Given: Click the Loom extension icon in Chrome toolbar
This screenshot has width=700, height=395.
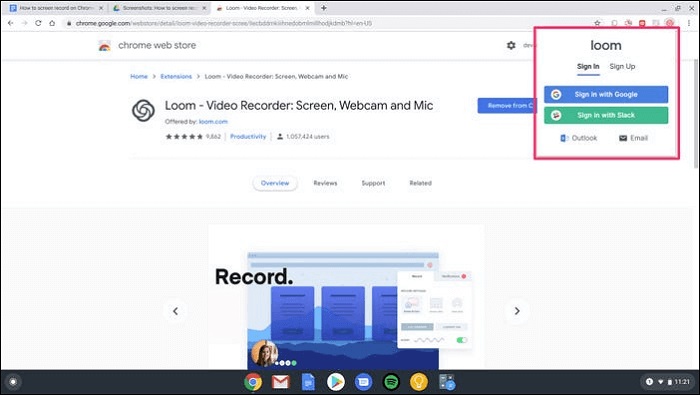Looking at the screenshot, I should [x=669, y=23].
